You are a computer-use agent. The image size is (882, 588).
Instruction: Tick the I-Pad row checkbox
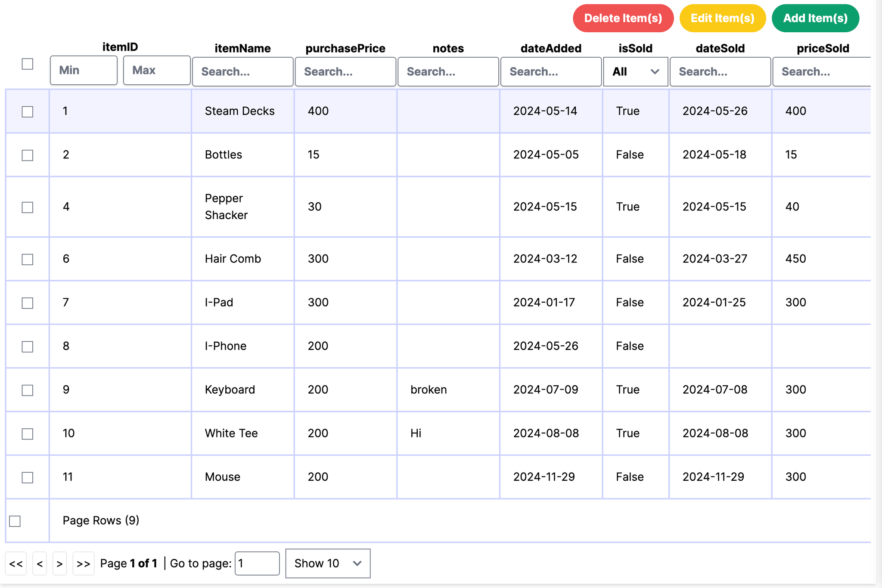tap(28, 303)
